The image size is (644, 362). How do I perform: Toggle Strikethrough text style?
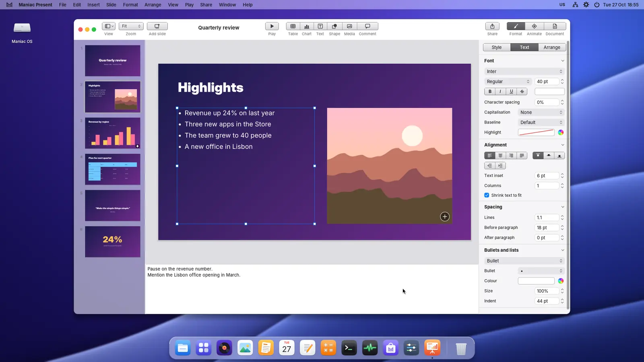coord(522,91)
